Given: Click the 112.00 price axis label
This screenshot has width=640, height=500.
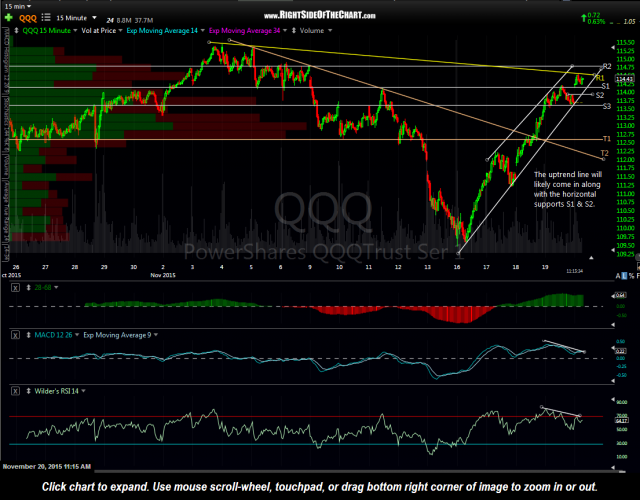Looking at the screenshot, I should [625, 160].
